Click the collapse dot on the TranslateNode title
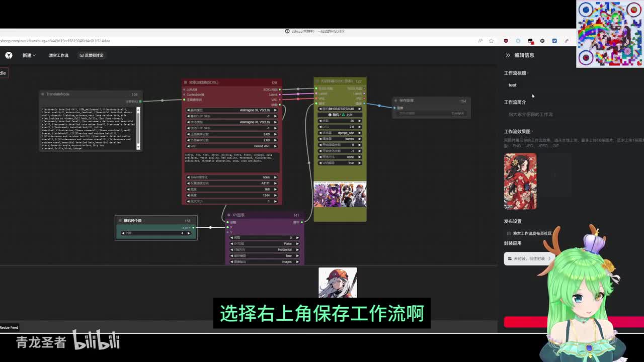 (x=43, y=94)
